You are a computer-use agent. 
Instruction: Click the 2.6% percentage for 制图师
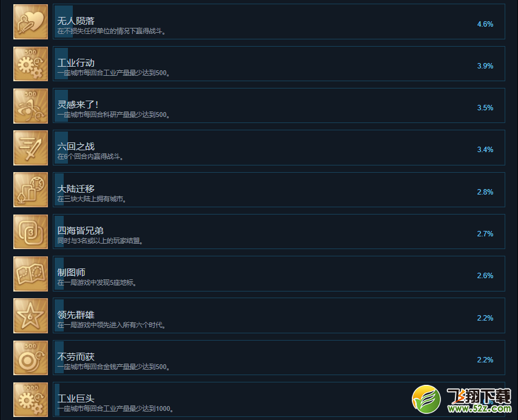click(485, 276)
